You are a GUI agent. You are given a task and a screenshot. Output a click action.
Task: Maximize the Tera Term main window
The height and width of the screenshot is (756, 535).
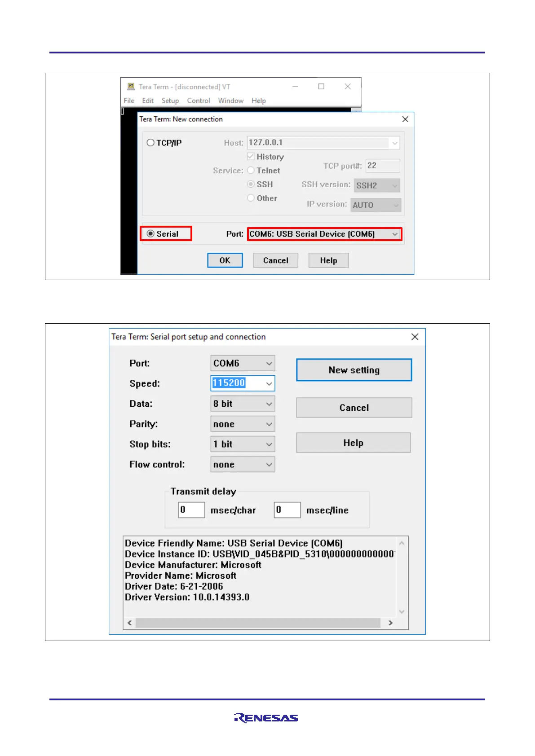tap(321, 86)
